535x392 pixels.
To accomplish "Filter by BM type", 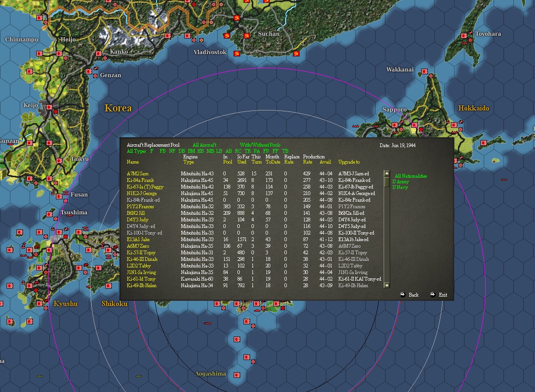I will tap(191, 151).
